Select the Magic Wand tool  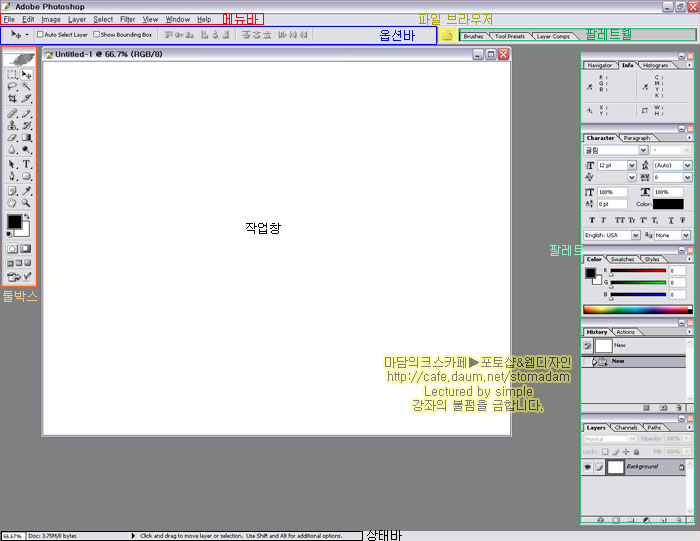(26, 87)
